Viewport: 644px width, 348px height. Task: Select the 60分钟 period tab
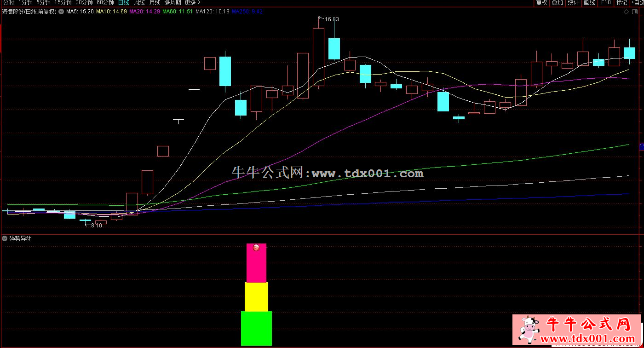105,3
